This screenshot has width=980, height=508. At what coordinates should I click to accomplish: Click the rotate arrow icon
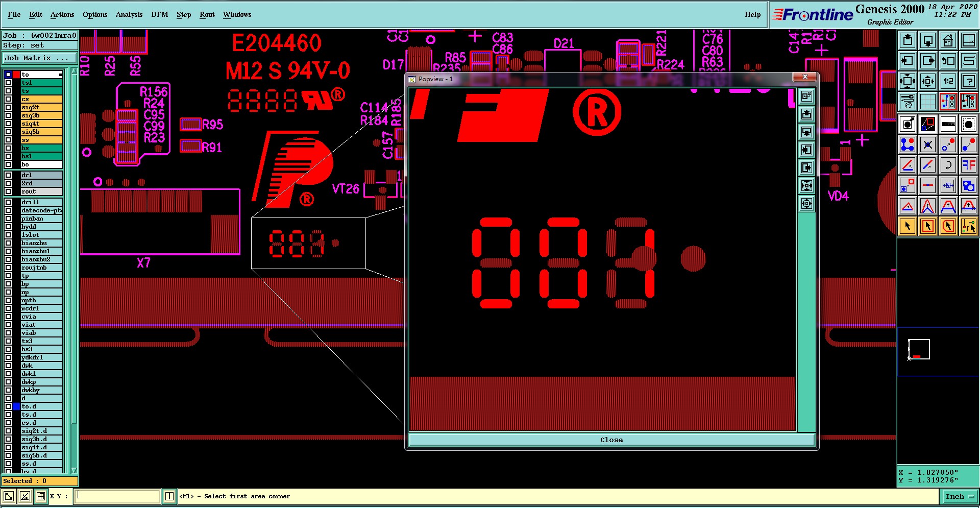pyautogui.click(x=948, y=165)
